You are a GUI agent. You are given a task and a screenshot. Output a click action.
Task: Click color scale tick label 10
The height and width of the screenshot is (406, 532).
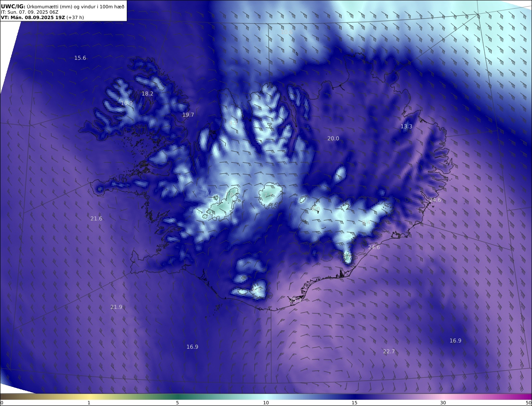click(x=266, y=403)
